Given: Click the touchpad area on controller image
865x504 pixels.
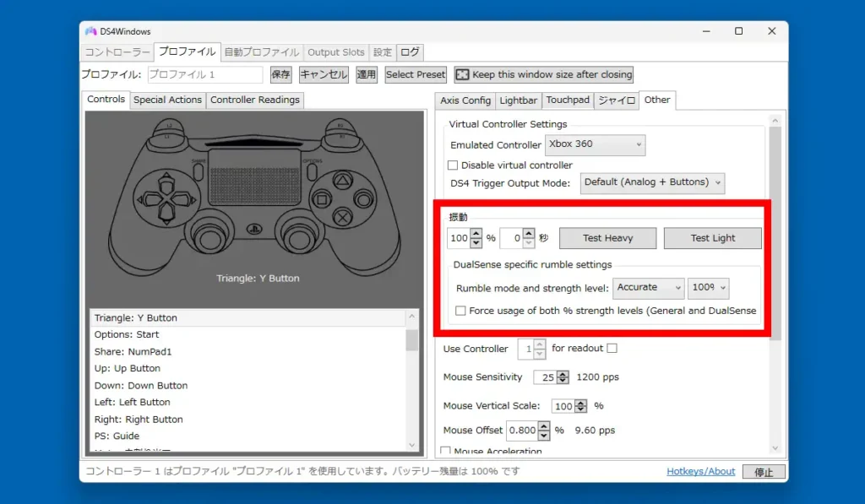Looking at the screenshot, I should [254, 176].
